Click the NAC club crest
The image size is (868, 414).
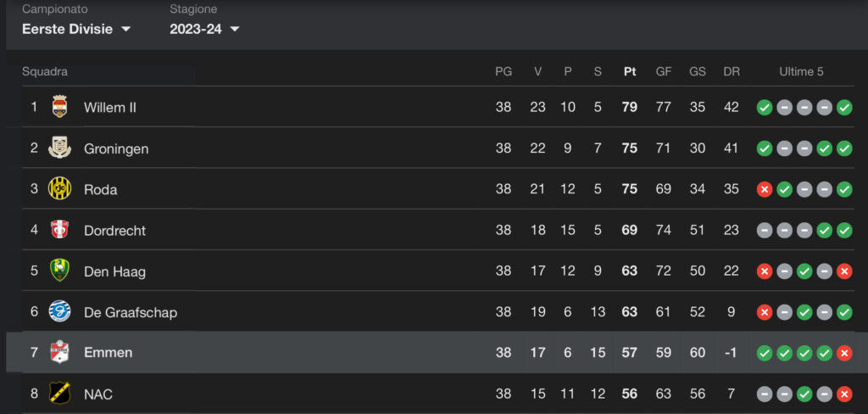[x=59, y=394]
